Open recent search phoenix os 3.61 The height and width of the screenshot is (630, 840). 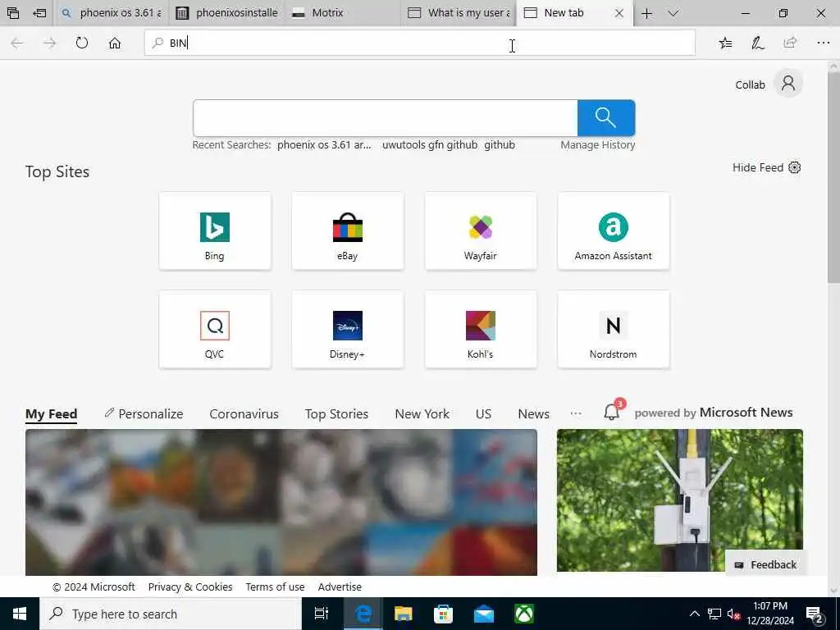324,144
